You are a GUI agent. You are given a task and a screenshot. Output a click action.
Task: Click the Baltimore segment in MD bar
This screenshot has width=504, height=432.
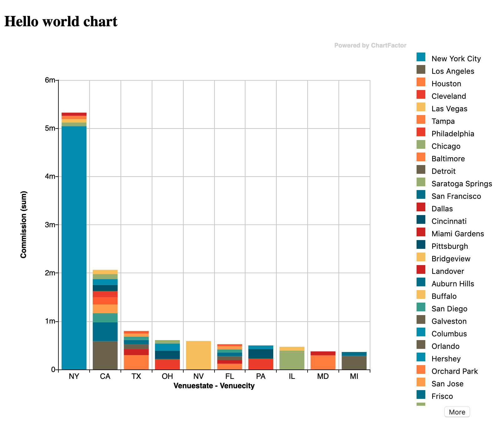point(323,362)
